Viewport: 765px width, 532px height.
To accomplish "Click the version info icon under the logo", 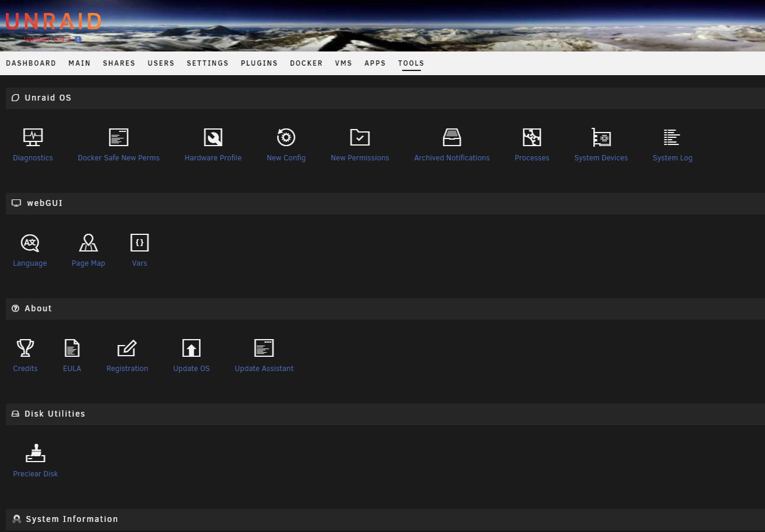I will [78, 39].
